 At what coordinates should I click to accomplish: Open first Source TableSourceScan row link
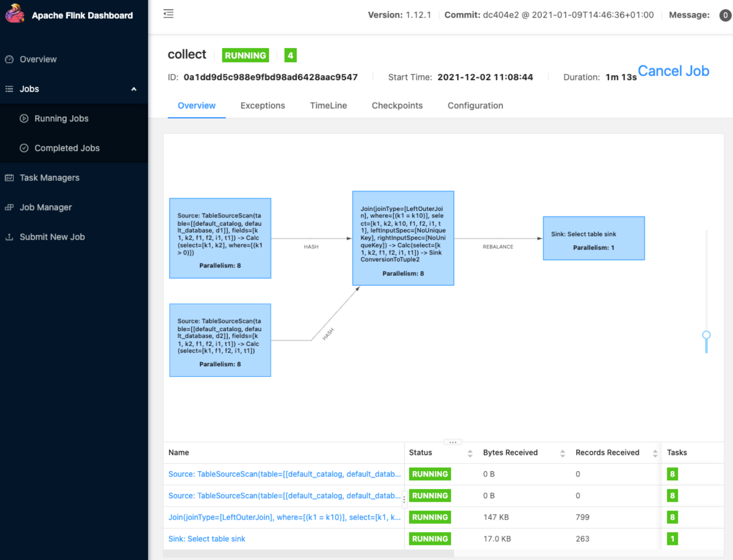284,474
